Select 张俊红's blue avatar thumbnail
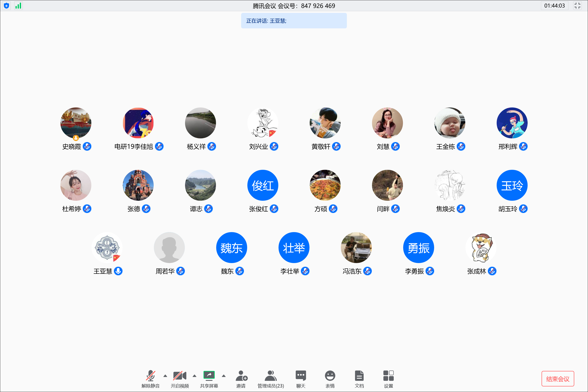The height and width of the screenshot is (392, 588). tap(262, 185)
